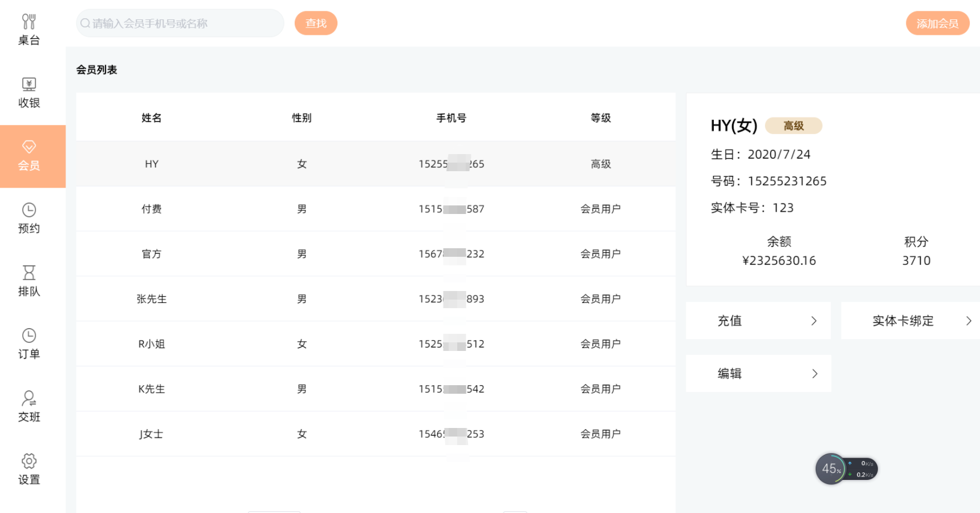Select member row J女士
980x513 pixels.
[375, 434]
